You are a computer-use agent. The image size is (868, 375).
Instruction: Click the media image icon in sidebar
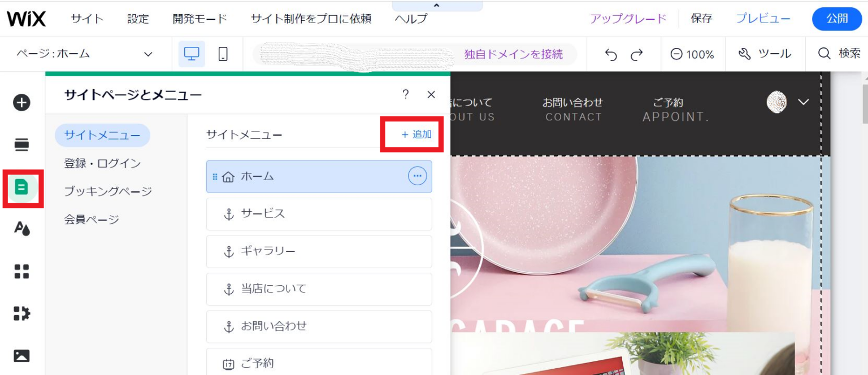(x=21, y=356)
